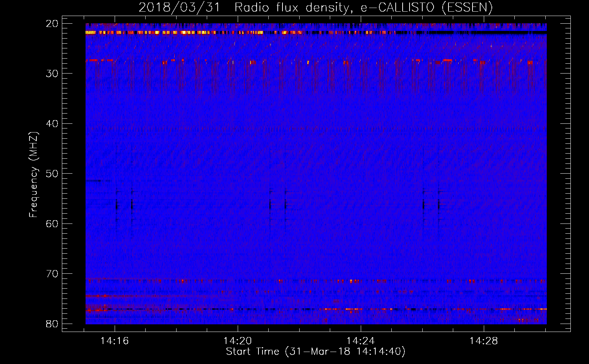This screenshot has height=364, width=589.
Task: Click the 20 MHz frequency tick label
Action: coord(52,24)
